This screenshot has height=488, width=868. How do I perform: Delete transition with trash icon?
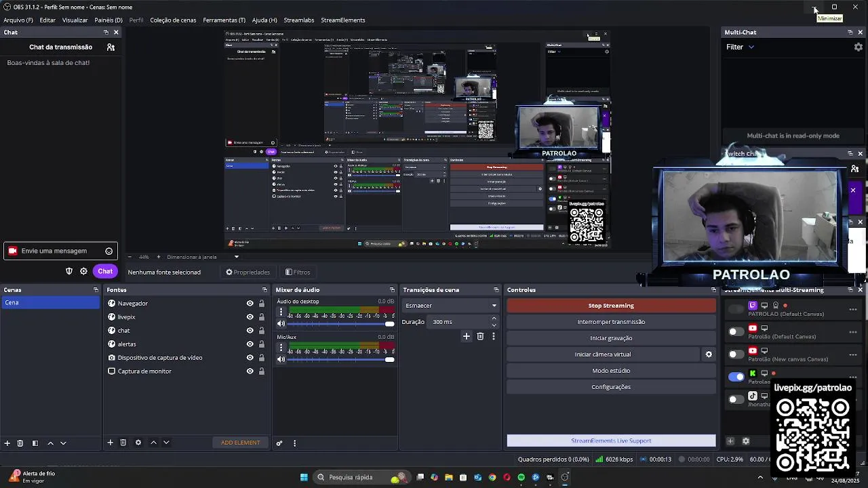480,336
